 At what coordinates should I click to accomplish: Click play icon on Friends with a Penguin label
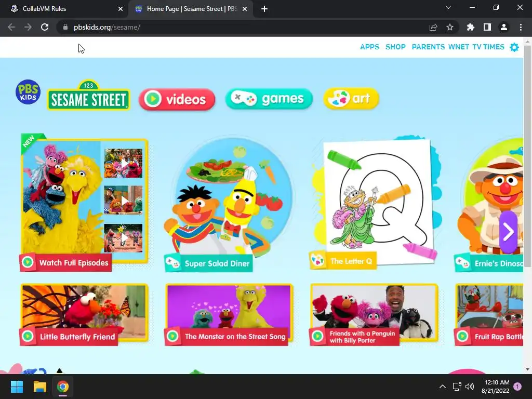pos(317,336)
